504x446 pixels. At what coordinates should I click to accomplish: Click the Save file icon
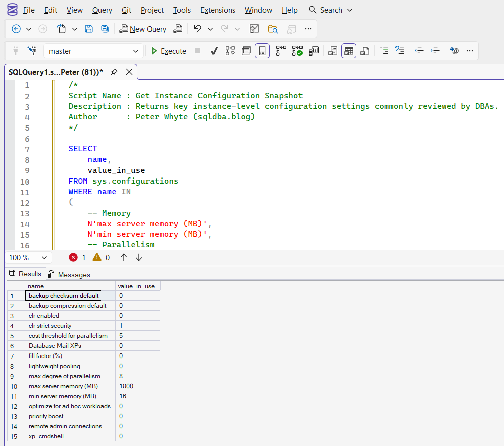tap(89, 29)
